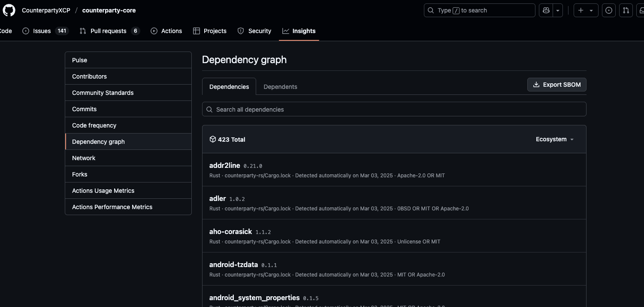Open the GitHub home logo
This screenshot has width=644, height=307.
pyautogui.click(x=9, y=10)
